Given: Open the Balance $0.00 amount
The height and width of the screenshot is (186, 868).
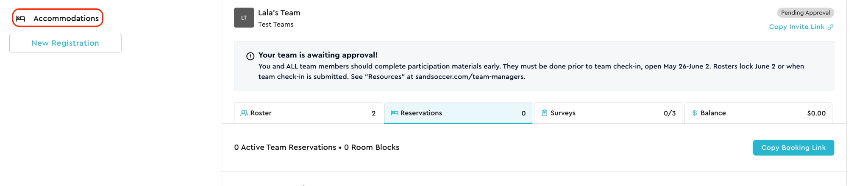Looking at the screenshot, I should 816,113.
